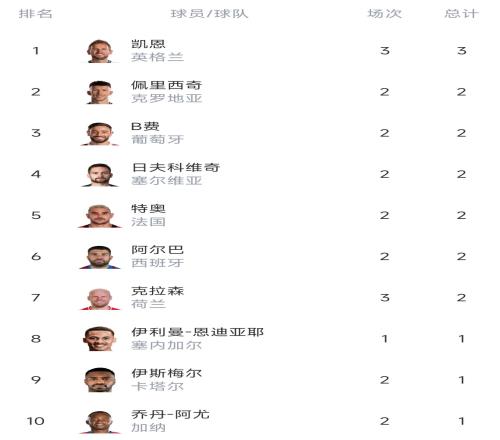Select 日夫科维奇's player photo

tap(99, 174)
